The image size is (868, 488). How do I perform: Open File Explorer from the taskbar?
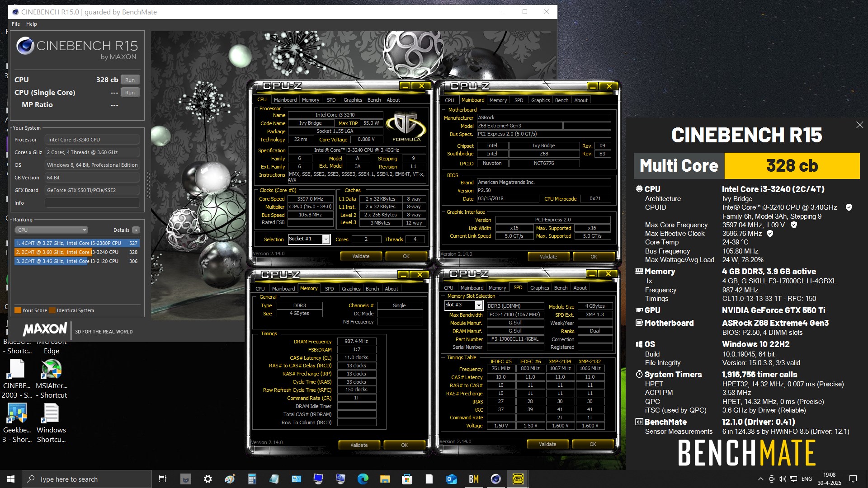tap(385, 479)
